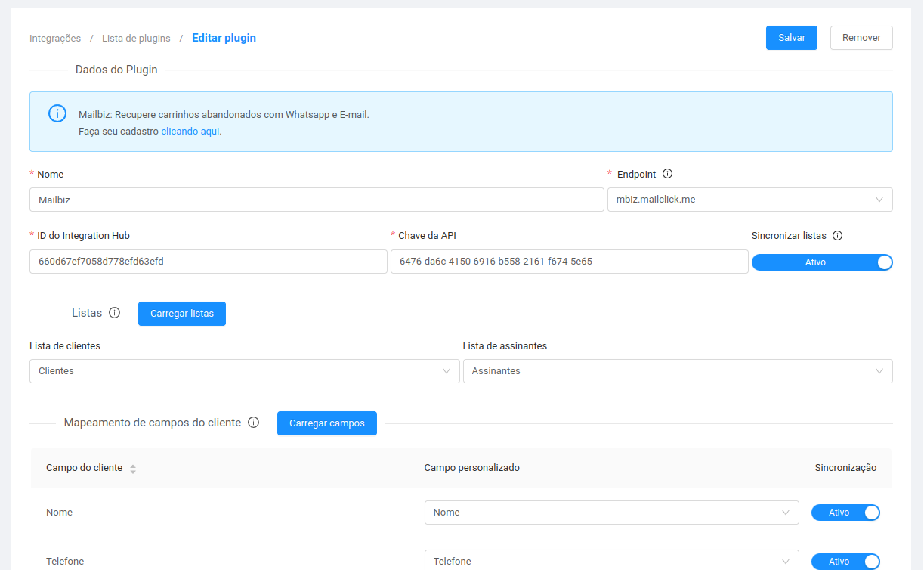Open the Lista de clientes dropdown

[x=245, y=371]
